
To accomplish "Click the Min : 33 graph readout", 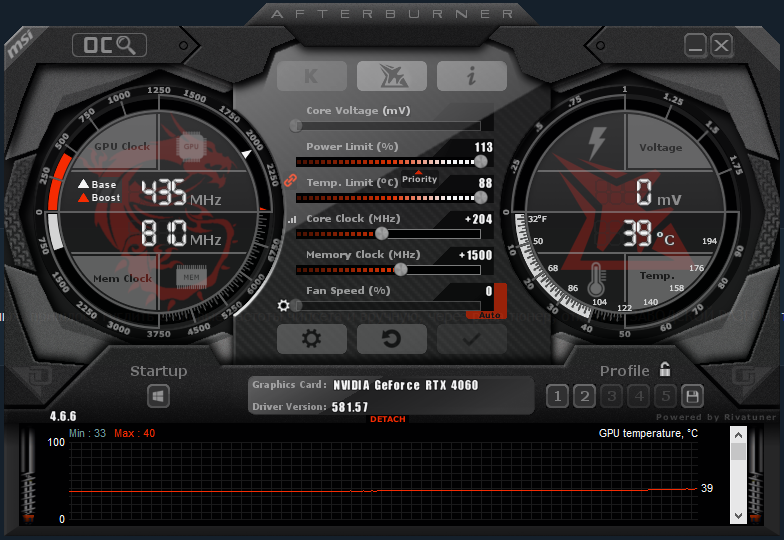I will pos(88,433).
